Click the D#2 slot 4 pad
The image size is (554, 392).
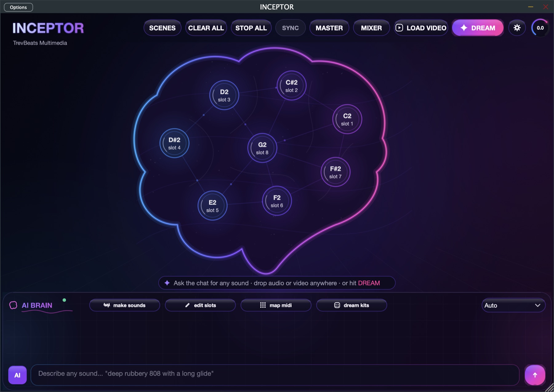coord(174,143)
